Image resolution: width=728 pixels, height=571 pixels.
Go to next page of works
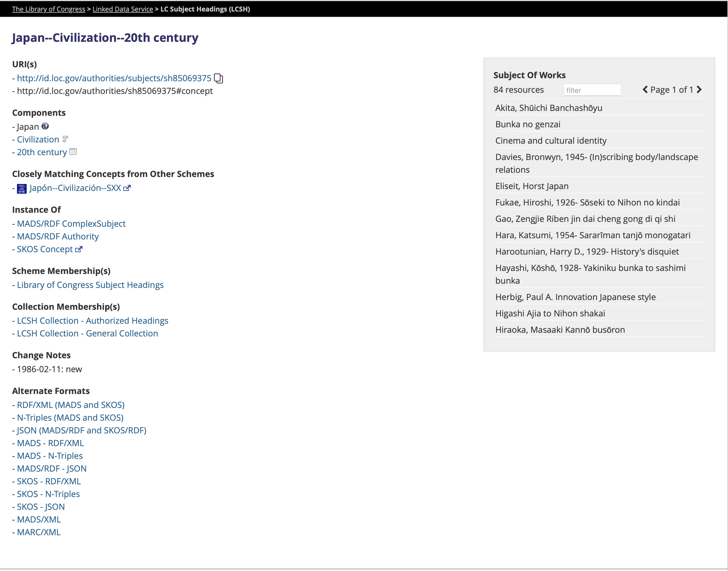[699, 90]
